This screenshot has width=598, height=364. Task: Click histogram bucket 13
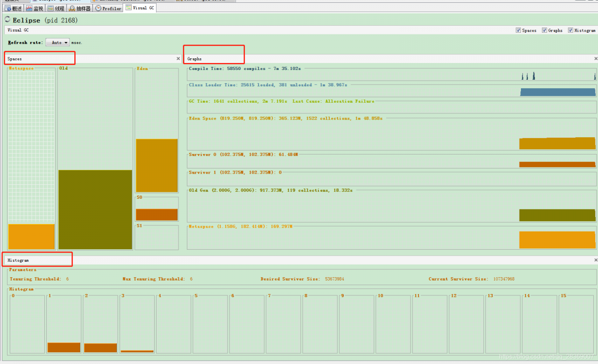(503, 324)
